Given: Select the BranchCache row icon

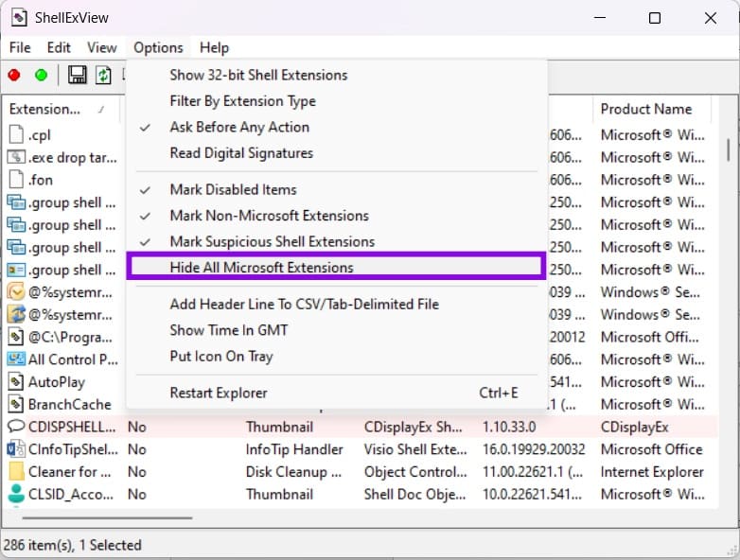Looking at the screenshot, I should pos(16,404).
